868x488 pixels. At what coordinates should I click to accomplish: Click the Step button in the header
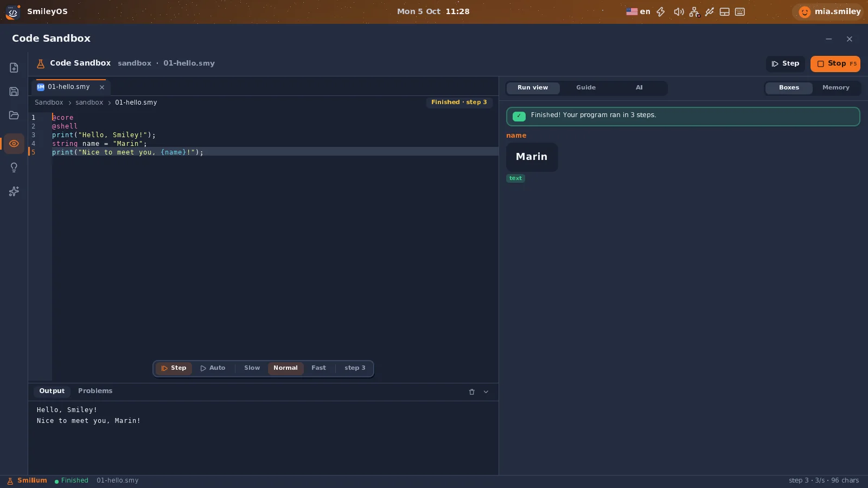[786, 64]
